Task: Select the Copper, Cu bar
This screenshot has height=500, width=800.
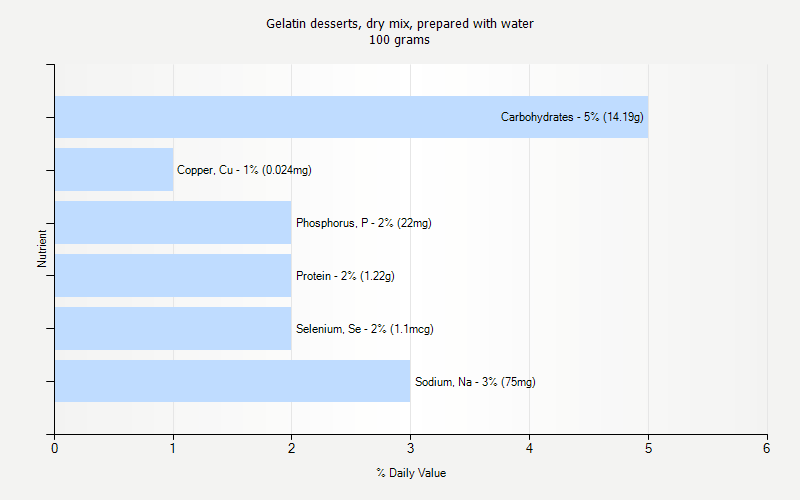Action: [114, 170]
